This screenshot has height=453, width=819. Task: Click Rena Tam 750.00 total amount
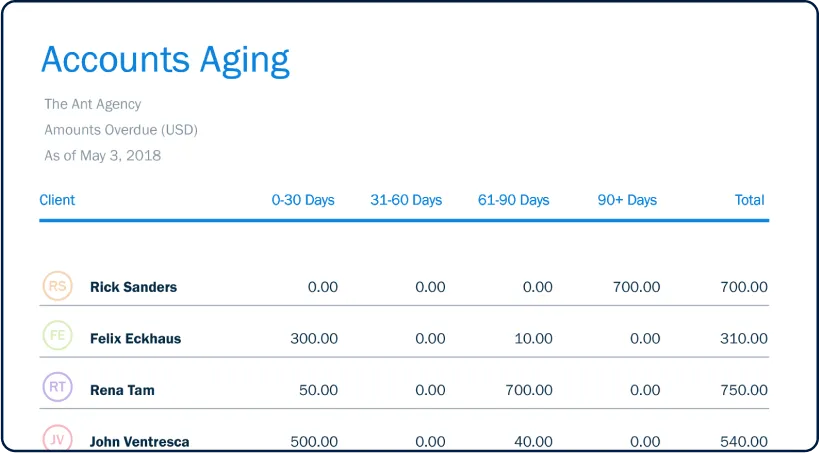point(744,390)
